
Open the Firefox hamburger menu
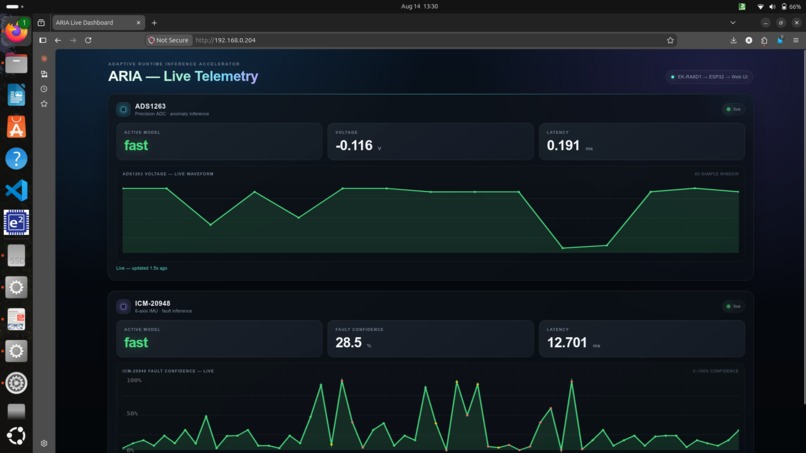[796, 40]
